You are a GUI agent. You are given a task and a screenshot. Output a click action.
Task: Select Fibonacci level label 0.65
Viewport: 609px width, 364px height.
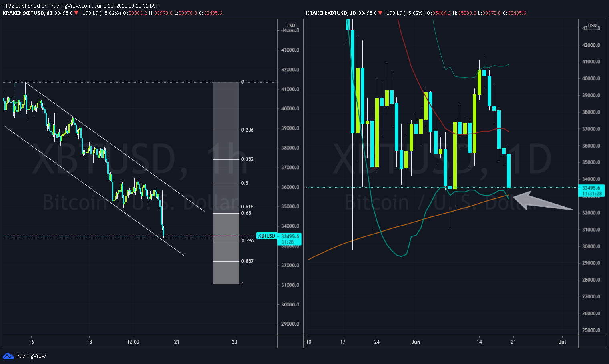tap(246, 213)
